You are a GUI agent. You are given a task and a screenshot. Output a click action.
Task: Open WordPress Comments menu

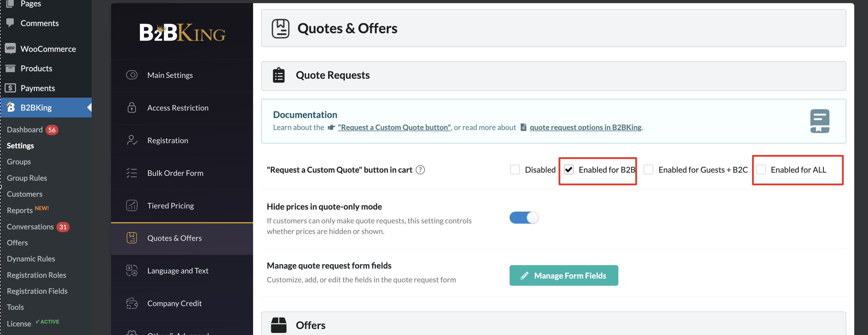[40, 23]
